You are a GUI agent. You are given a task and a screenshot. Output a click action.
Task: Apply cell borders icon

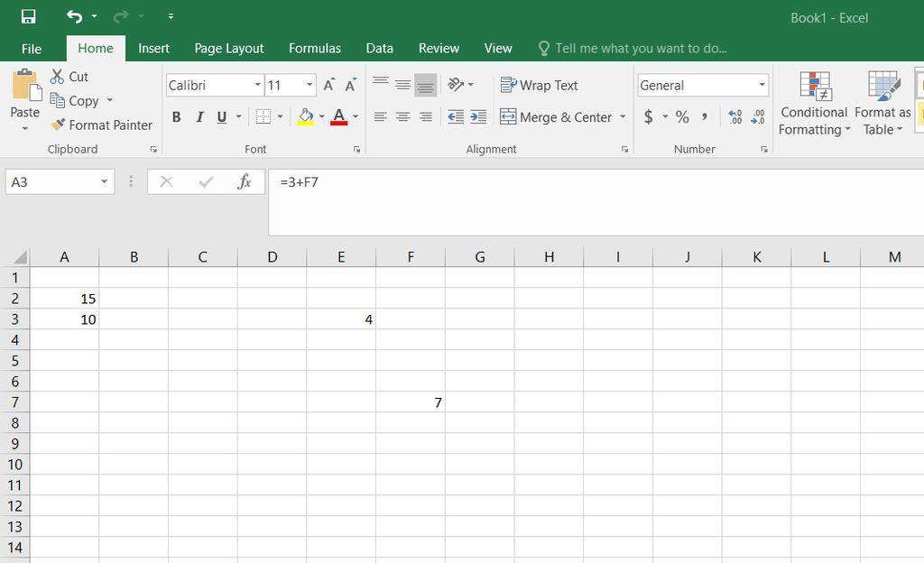(263, 116)
